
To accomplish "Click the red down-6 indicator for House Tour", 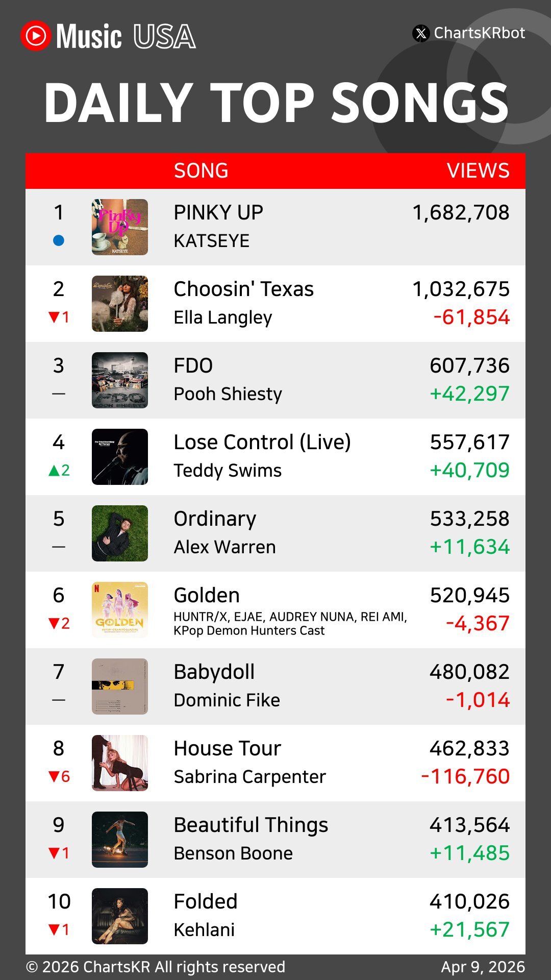I will coord(59,777).
